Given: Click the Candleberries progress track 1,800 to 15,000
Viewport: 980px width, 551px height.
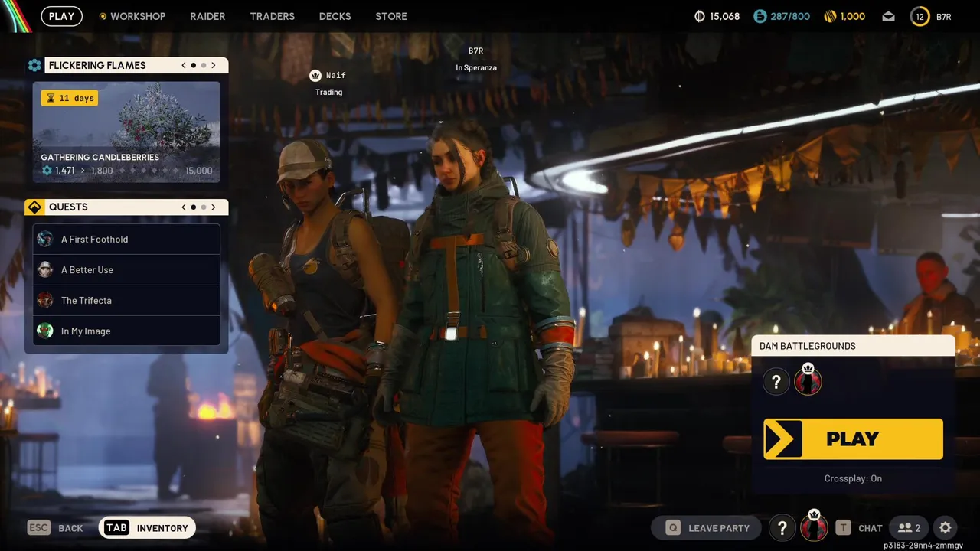Looking at the screenshot, I should click(x=152, y=171).
